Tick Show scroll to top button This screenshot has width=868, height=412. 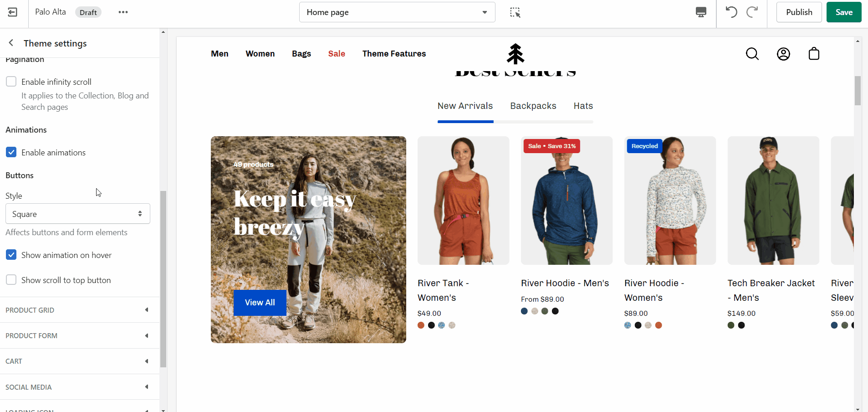11,280
